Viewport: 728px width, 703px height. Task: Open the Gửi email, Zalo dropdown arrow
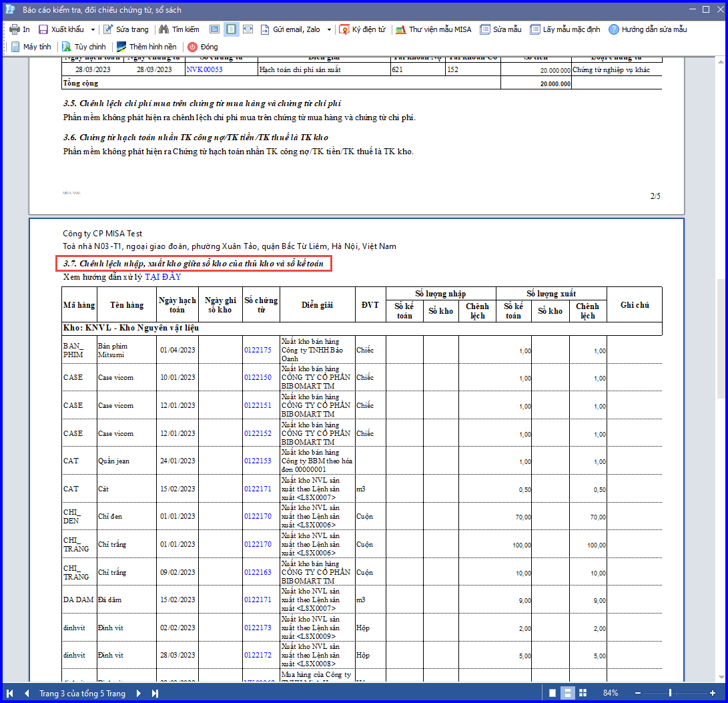329,29
